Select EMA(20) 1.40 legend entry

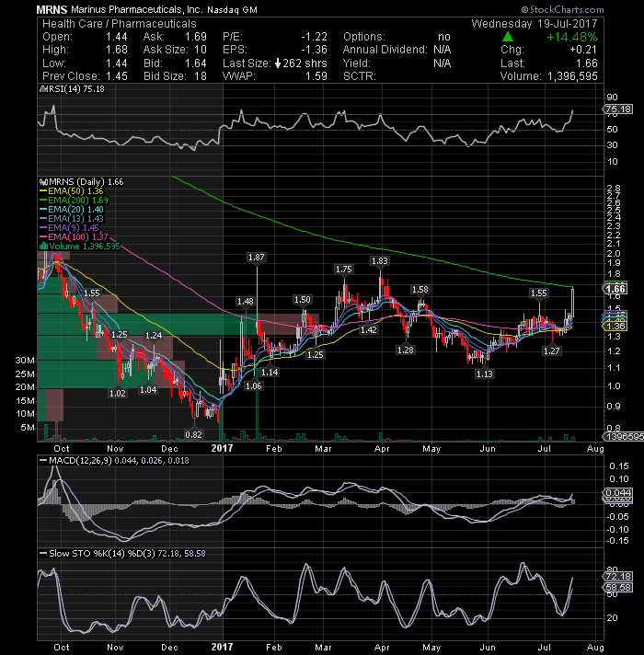(72, 209)
